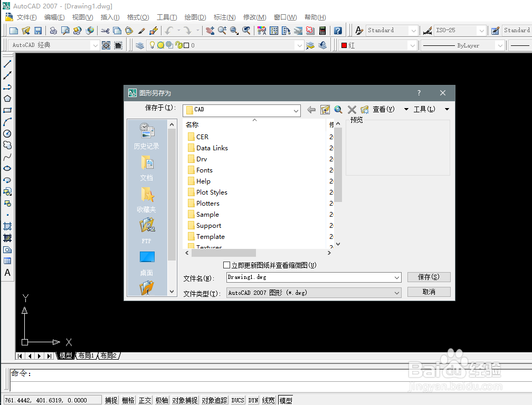Toggle 对象捕捉 object snap in status bar
The image size is (532, 405).
tap(185, 400)
